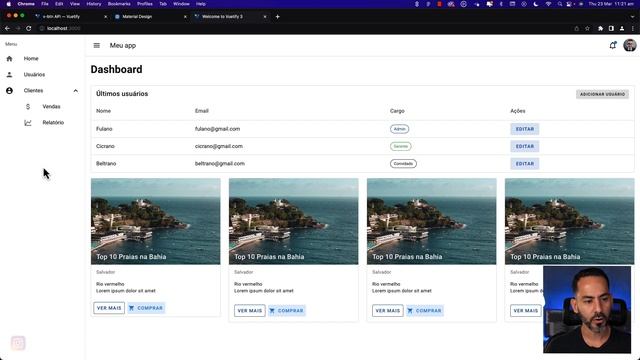
Task: Click Comprar on the third card
Action: [x=424, y=311]
